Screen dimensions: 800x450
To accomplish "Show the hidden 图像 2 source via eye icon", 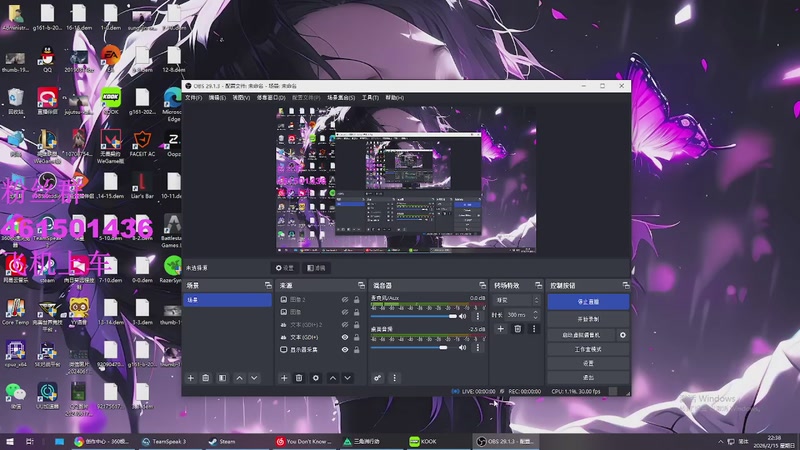I will coord(345,299).
